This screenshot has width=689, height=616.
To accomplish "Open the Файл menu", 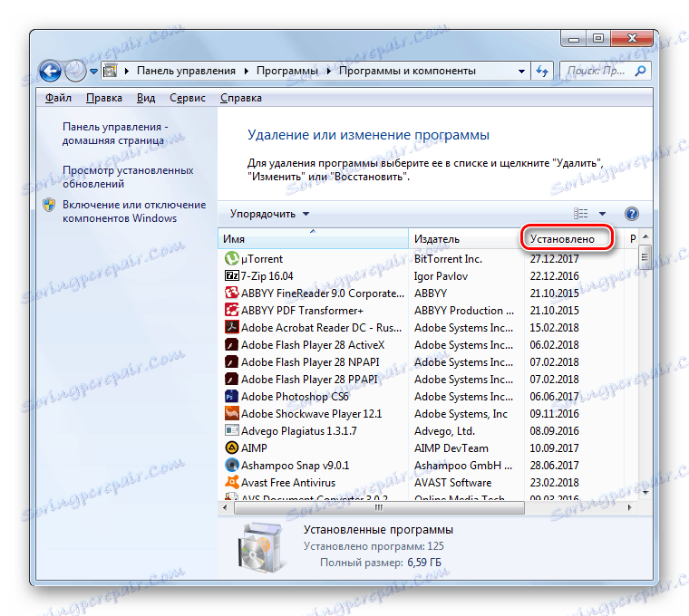I will [x=58, y=98].
